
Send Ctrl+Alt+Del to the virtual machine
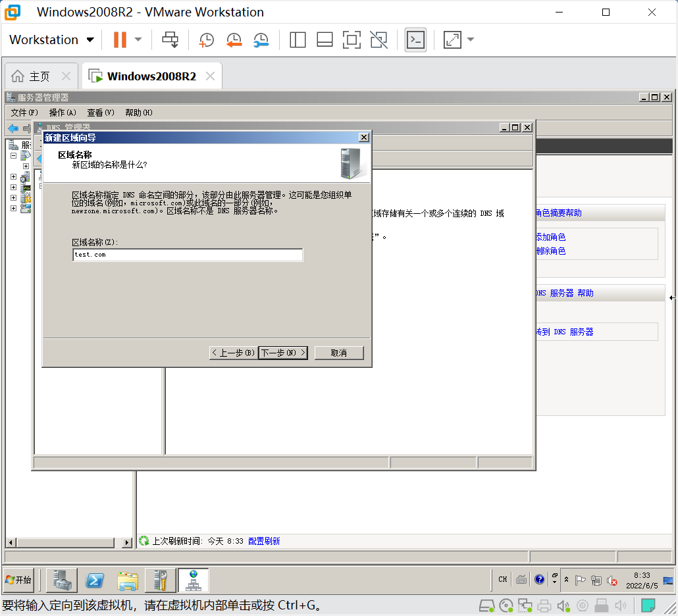170,39
